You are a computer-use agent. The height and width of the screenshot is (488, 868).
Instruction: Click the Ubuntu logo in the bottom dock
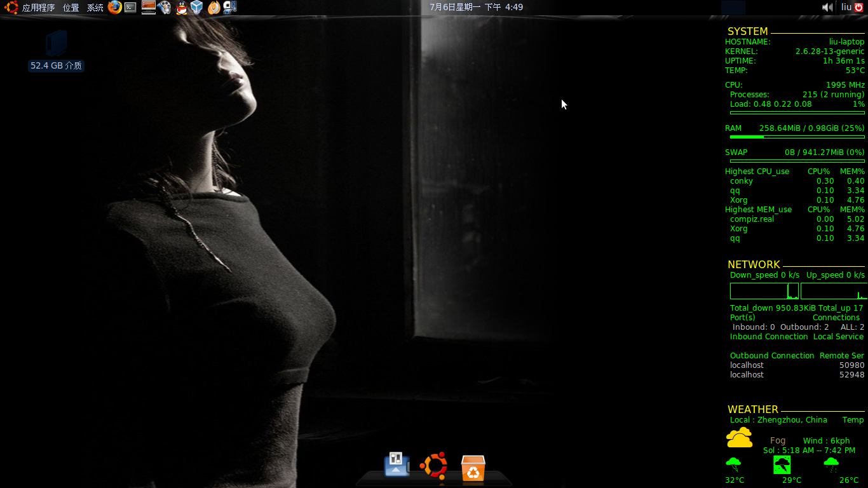(434, 466)
